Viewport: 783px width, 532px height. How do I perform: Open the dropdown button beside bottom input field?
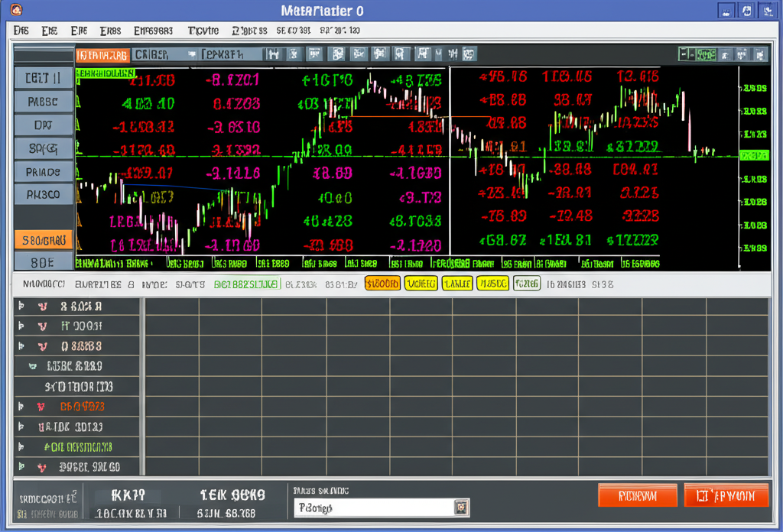click(461, 507)
